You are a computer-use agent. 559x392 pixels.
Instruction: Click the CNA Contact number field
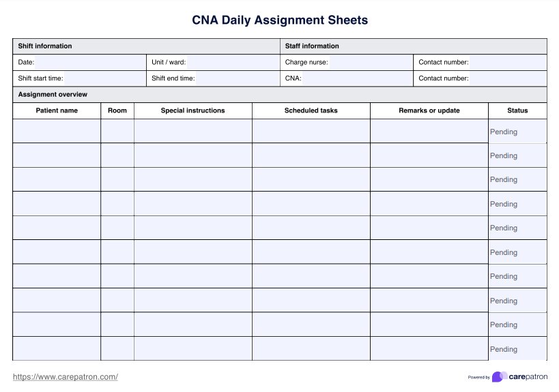click(x=507, y=78)
